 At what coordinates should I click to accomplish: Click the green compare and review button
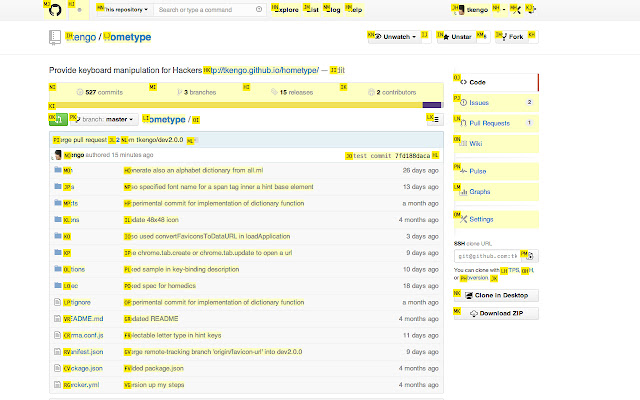point(58,120)
